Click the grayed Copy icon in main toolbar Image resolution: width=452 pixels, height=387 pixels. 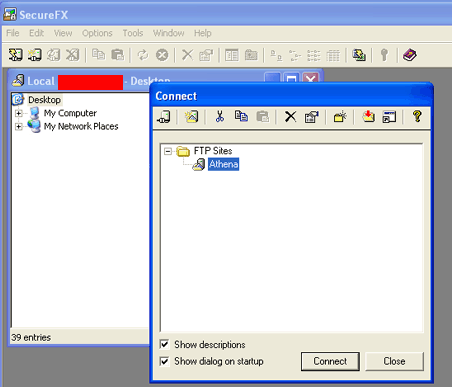click(x=98, y=55)
